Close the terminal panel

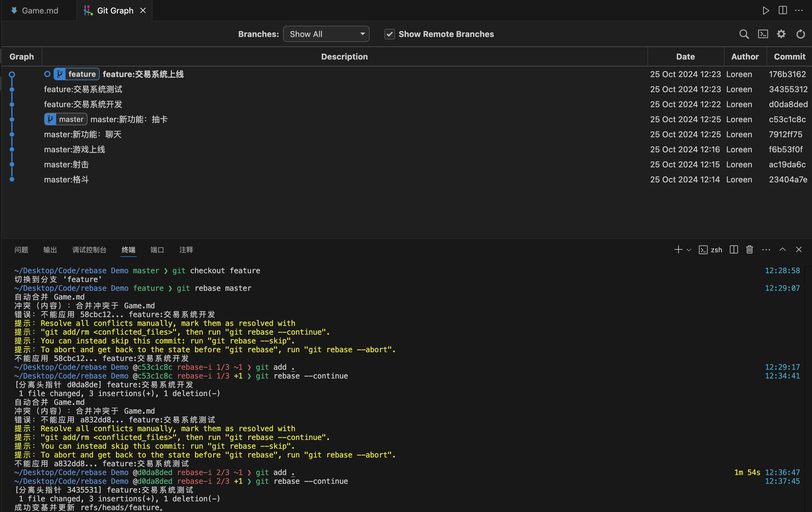799,249
